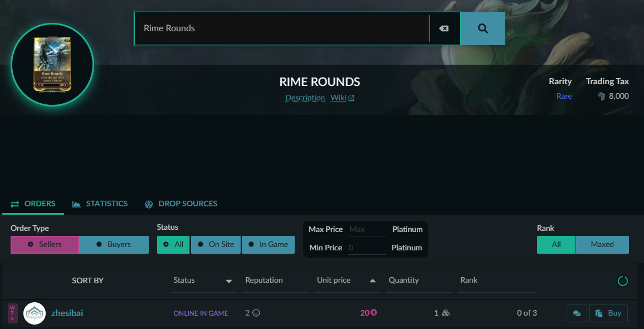This screenshot has height=329, width=644.
Task: Select In Game status filter
Action: point(268,245)
